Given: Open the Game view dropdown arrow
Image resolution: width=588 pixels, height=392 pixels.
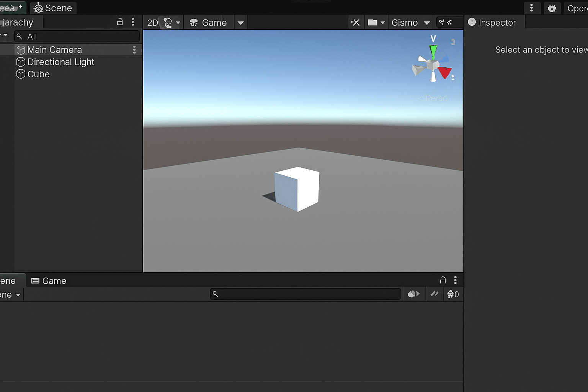Looking at the screenshot, I should pyautogui.click(x=240, y=22).
